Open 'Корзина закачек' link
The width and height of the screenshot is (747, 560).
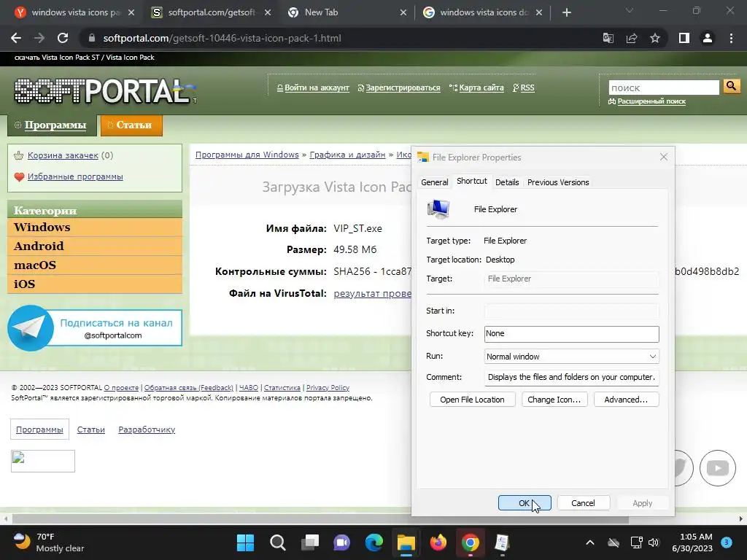point(63,155)
